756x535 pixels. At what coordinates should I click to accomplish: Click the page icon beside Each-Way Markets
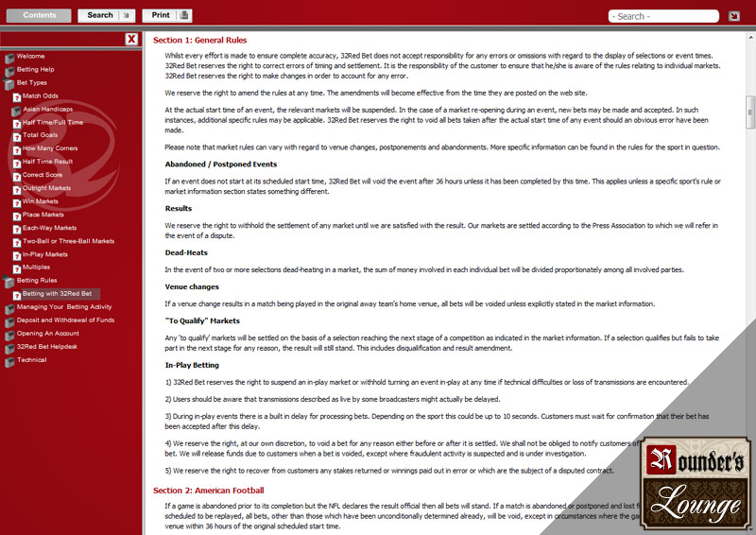point(16,230)
